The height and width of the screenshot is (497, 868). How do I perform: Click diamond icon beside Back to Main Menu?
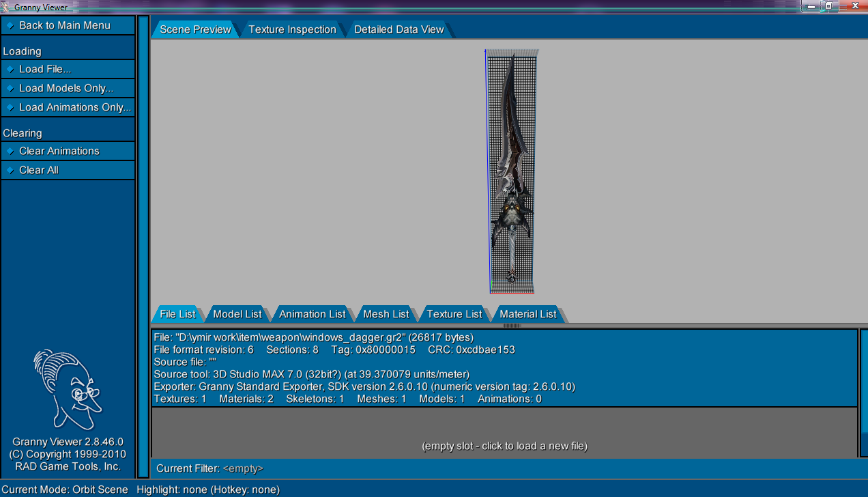point(10,26)
